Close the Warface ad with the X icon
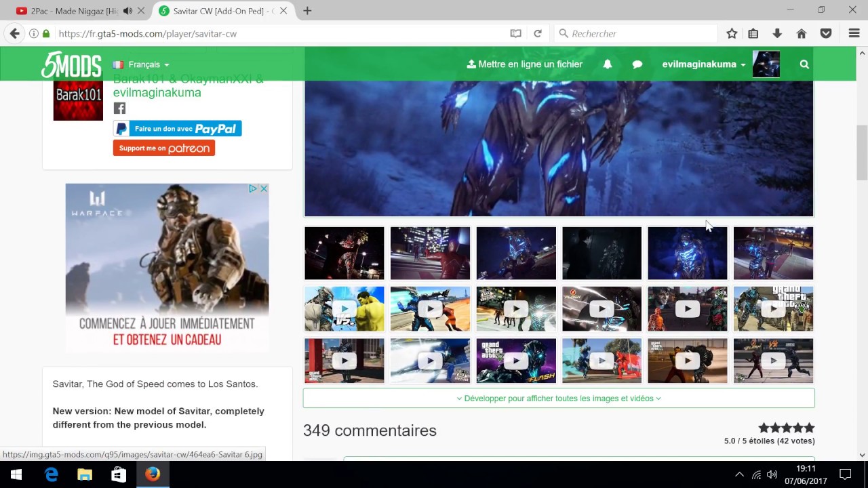This screenshot has width=868, height=488. [264, 188]
